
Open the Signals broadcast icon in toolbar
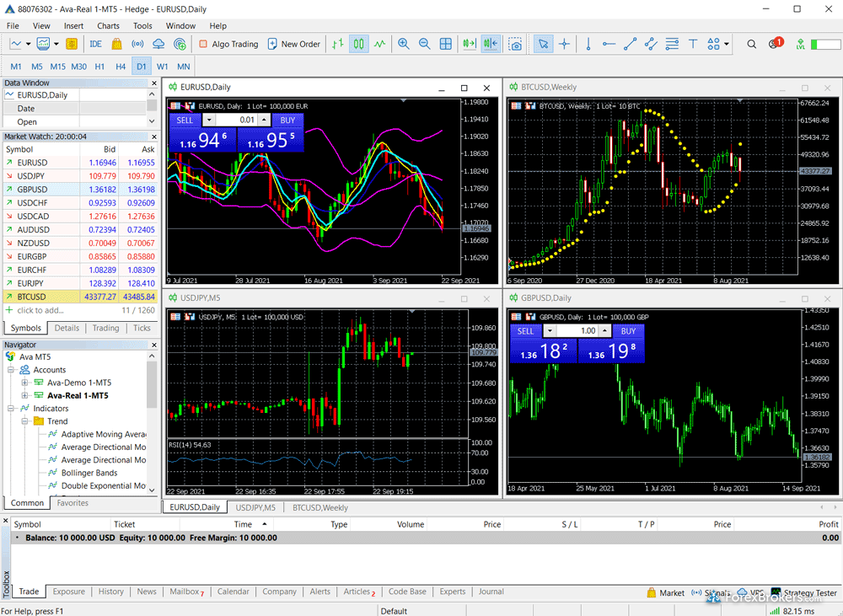[x=137, y=44]
